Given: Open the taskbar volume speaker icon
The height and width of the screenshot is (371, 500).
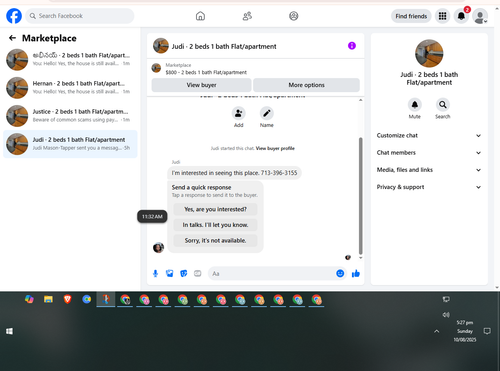Looking at the screenshot, I should (446, 314).
